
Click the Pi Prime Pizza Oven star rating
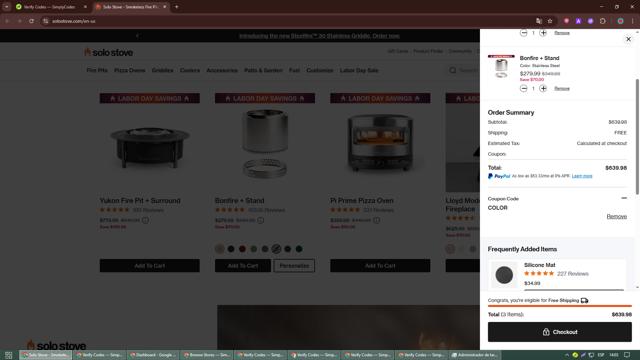point(345,210)
